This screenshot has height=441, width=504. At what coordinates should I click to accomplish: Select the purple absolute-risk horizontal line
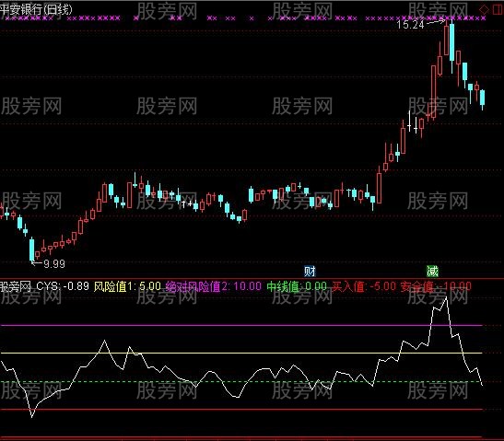click(241, 325)
